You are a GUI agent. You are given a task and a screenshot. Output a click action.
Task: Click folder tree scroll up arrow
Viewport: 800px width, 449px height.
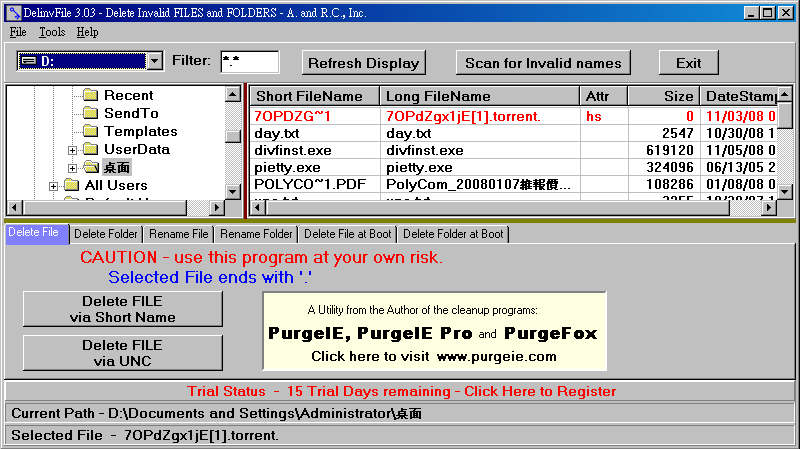tap(233, 94)
